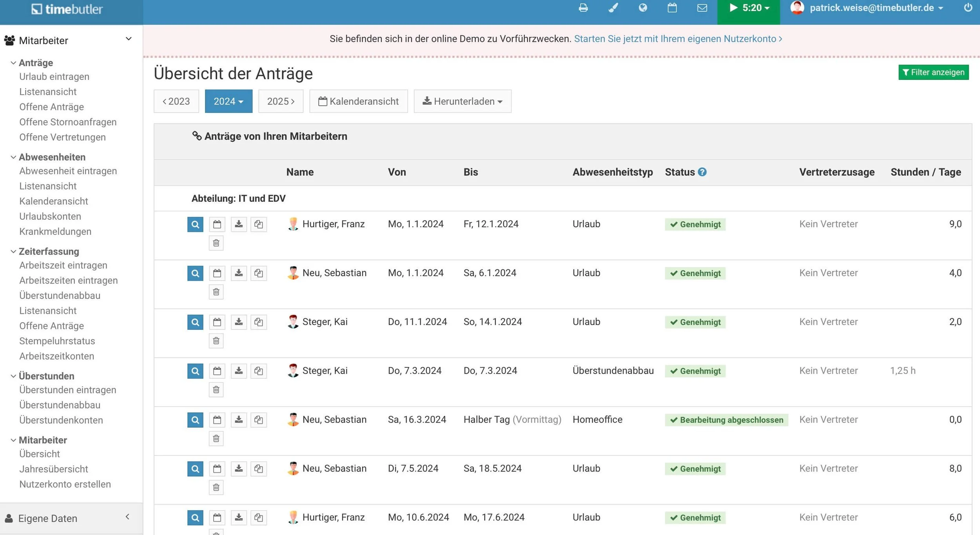Screen dimensions: 980x535
Task: Open Offene Stornoanfragen in sidebar
Action: 68,122
